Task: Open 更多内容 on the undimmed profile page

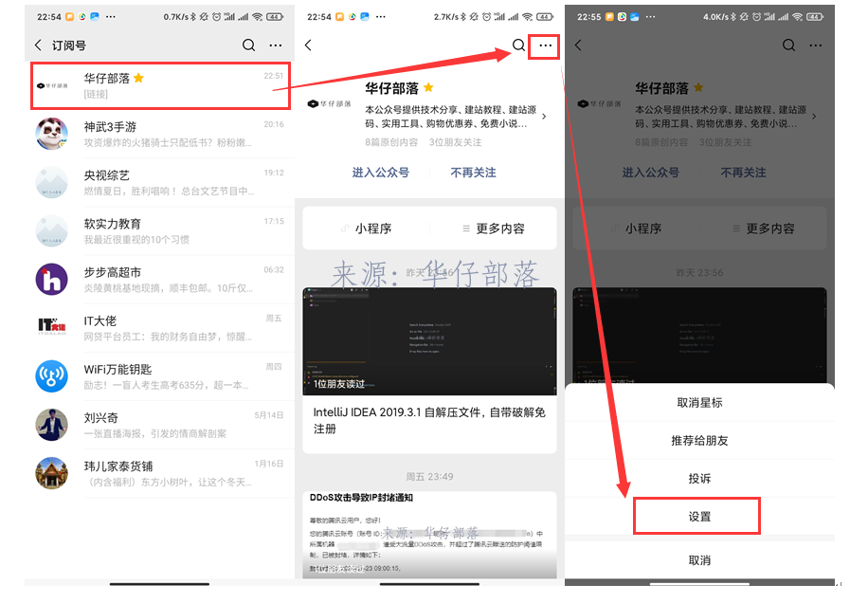Action: tap(494, 228)
